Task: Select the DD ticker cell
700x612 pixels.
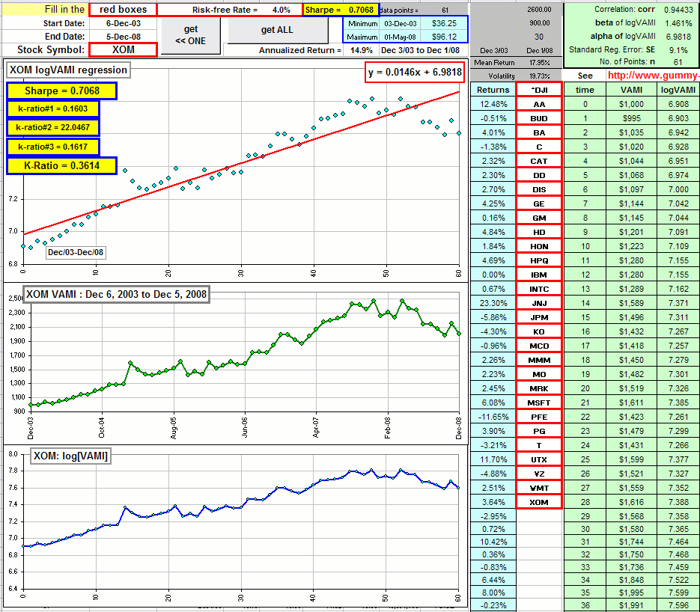Action: click(539, 175)
